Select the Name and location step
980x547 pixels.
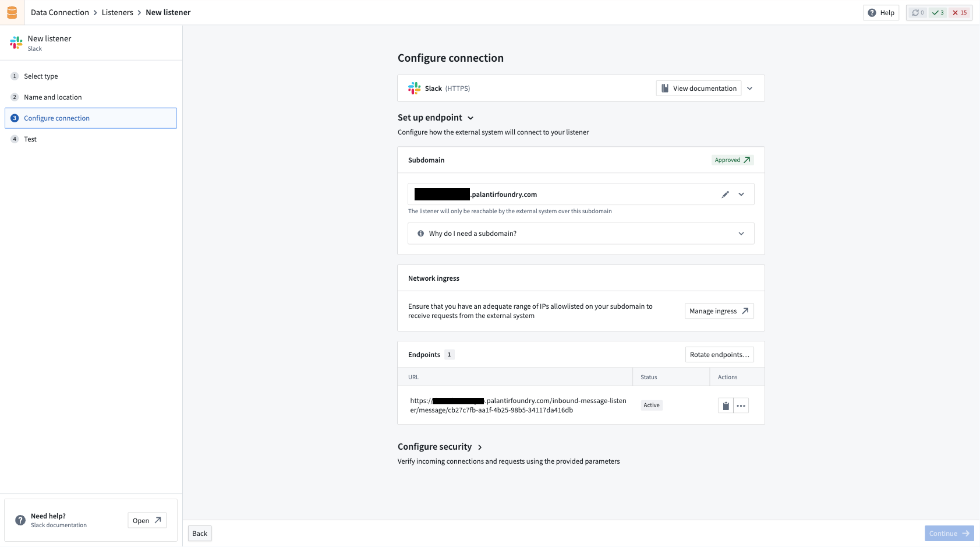[x=52, y=97]
